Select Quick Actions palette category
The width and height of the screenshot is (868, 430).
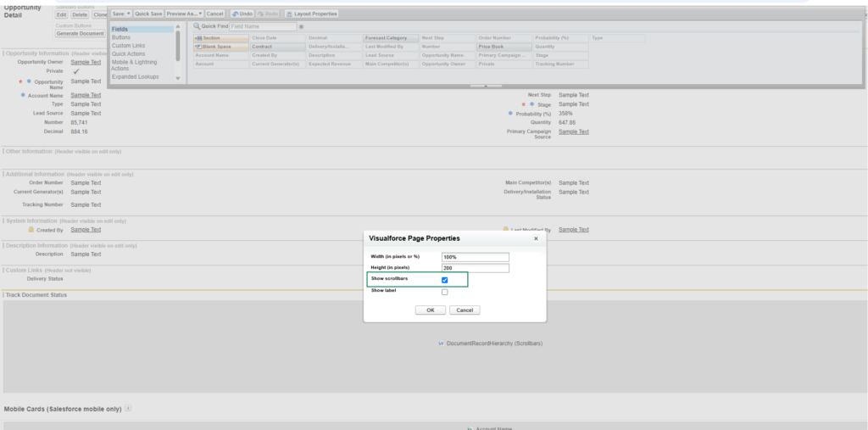pos(129,54)
